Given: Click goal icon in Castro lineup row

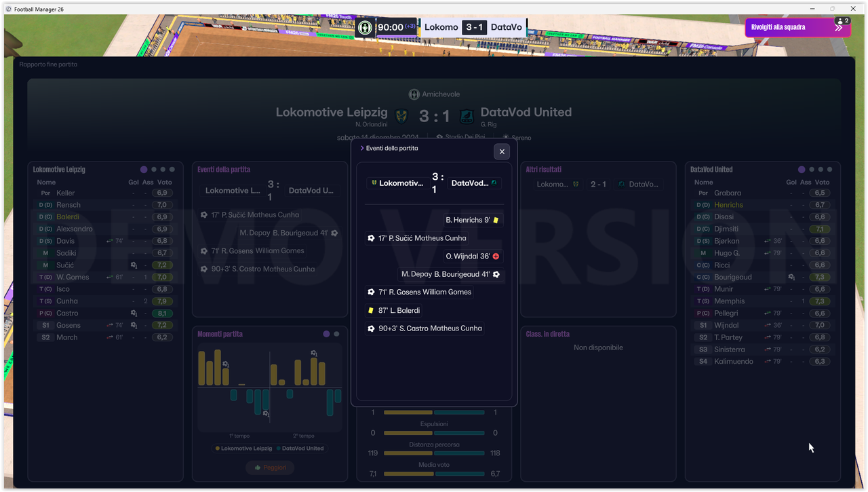Looking at the screenshot, I should coord(134,314).
